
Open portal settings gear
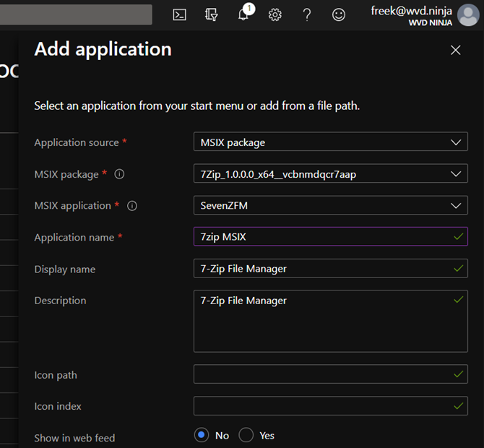275,14
